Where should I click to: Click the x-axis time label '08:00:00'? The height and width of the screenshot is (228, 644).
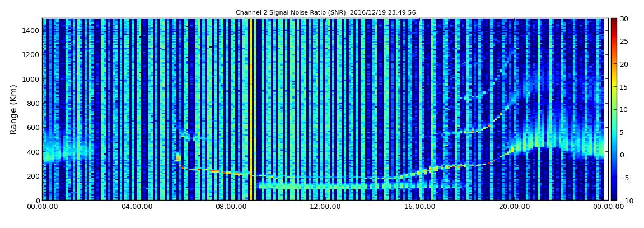230,207
